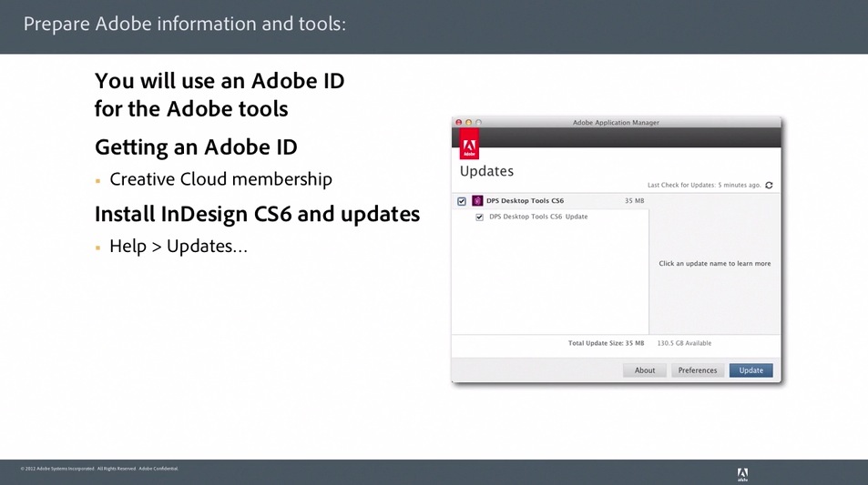Click slide title 'Prepare Adobe information and tools:'
The height and width of the screenshot is (485, 868).
185,24
